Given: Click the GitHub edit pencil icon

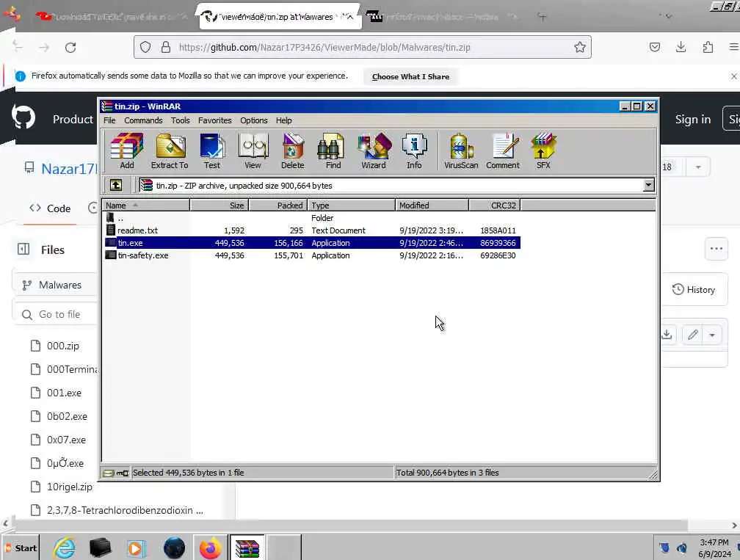Looking at the screenshot, I should pyautogui.click(x=692, y=335).
